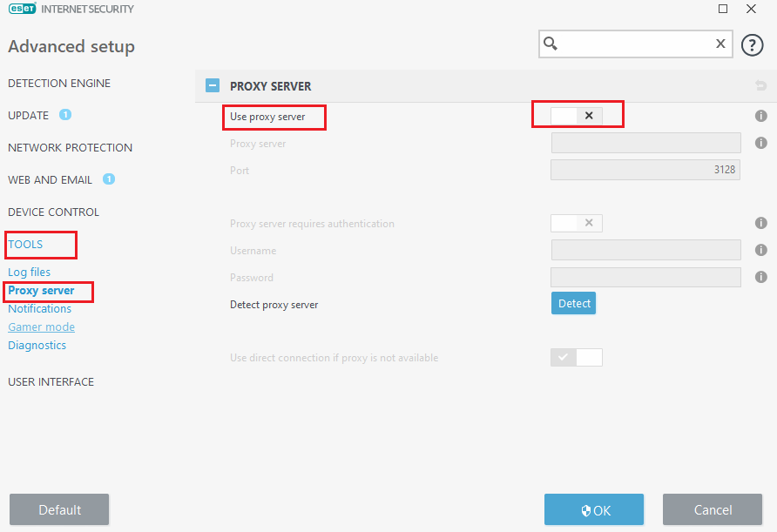
Task: Toggle Proxy server requires authentication switch
Action: [577, 224]
